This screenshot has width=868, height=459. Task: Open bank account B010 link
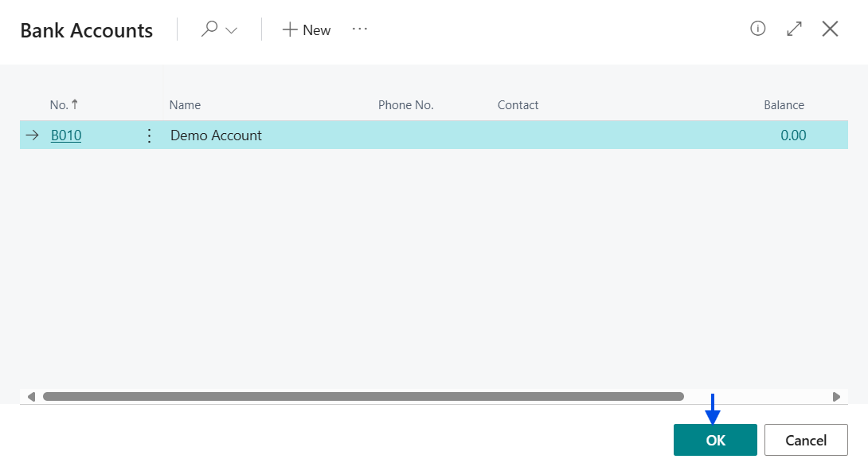pyautogui.click(x=66, y=135)
